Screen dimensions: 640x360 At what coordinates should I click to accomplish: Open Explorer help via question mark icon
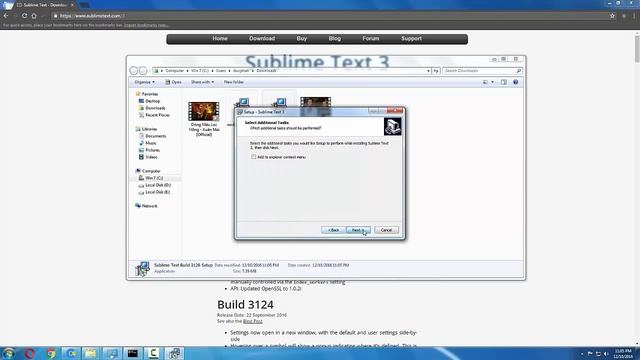pos(516,82)
